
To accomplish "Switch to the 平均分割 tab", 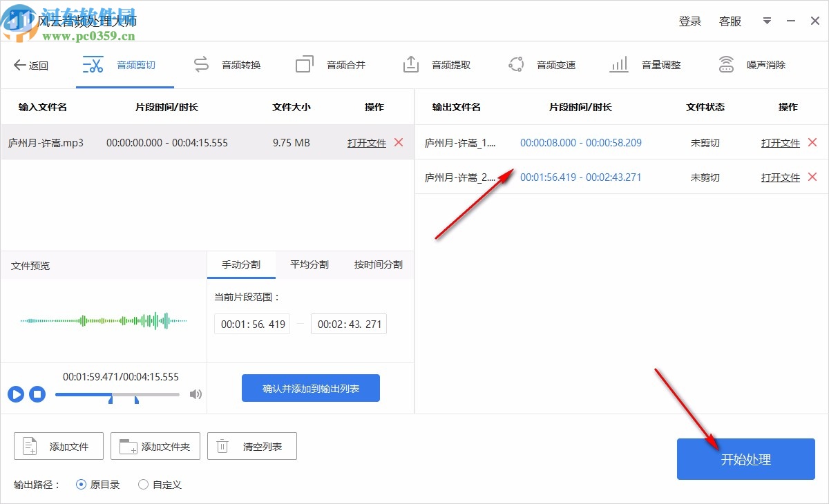I will click(x=309, y=264).
